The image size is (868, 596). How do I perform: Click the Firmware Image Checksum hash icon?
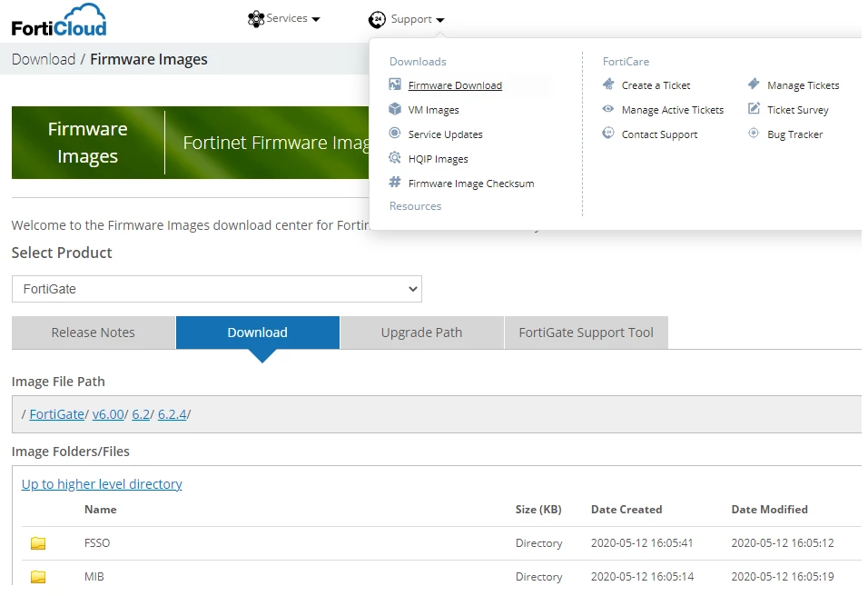[x=395, y=182]
